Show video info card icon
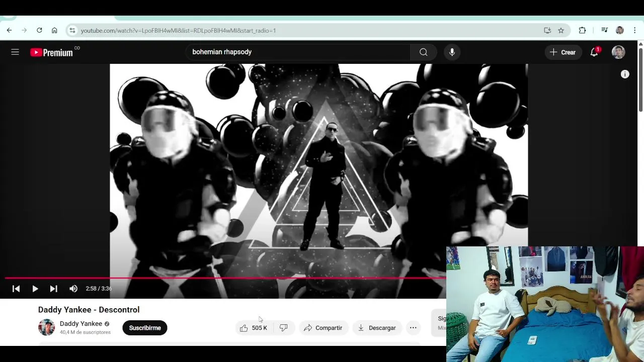This screenshot has height=362, width=644. [625, 74]
